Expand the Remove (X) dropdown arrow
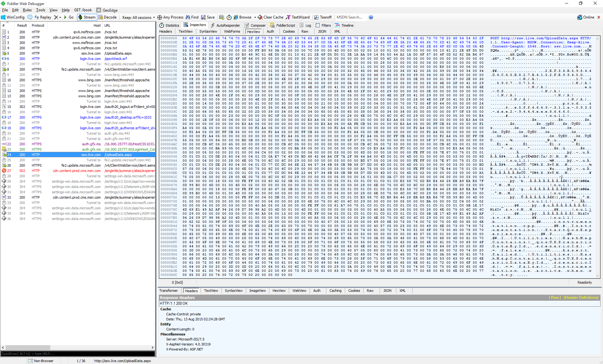The image size is (603, 364). click(x=60, y=17)
